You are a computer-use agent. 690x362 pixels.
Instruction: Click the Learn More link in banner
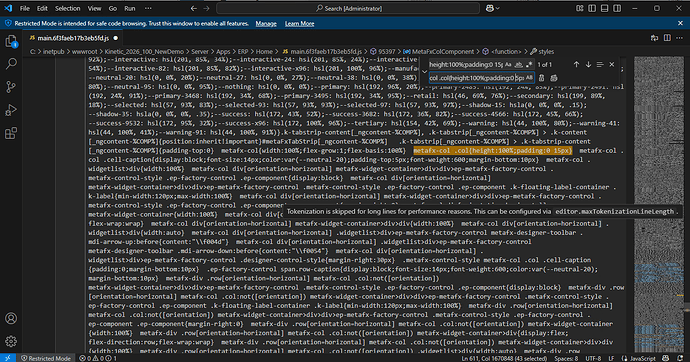coord(299,23)
